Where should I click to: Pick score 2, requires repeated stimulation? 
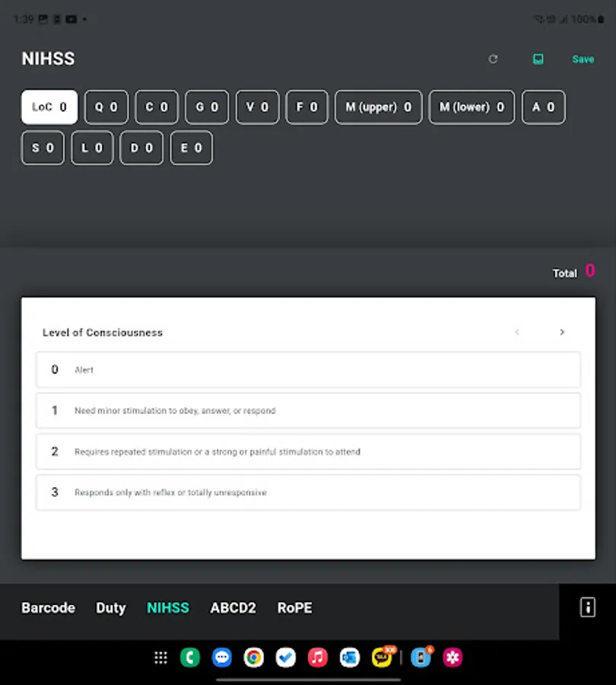coord(307,451)
